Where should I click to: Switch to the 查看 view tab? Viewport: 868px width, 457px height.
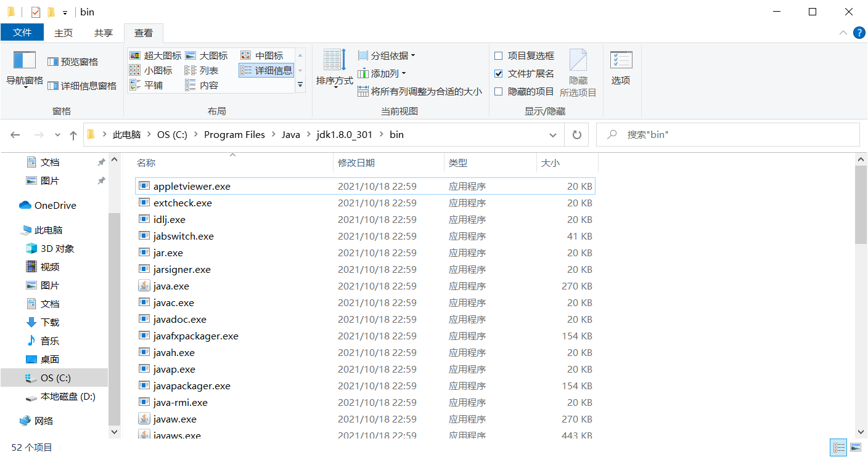point(144,33)
